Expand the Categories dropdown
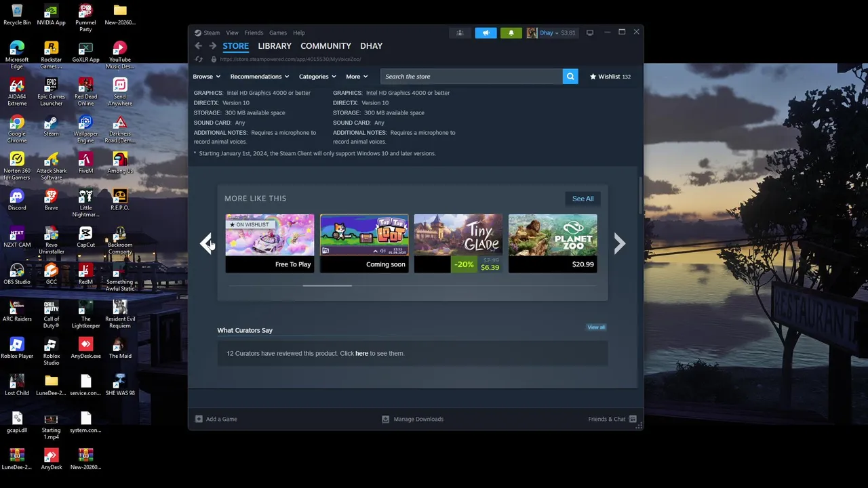 tap(318, 77)
